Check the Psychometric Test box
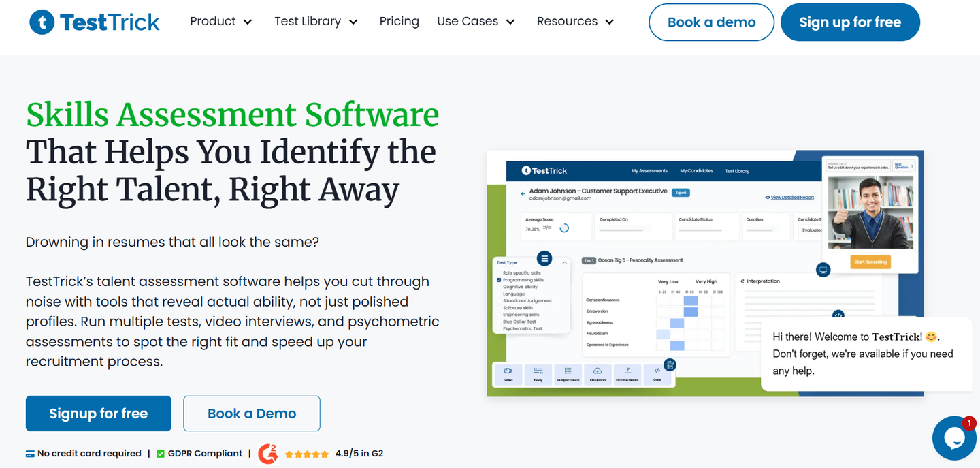Image resolution: width=980 pixels, height=468 pixels. pyautogui.click(x=499, y=328)
